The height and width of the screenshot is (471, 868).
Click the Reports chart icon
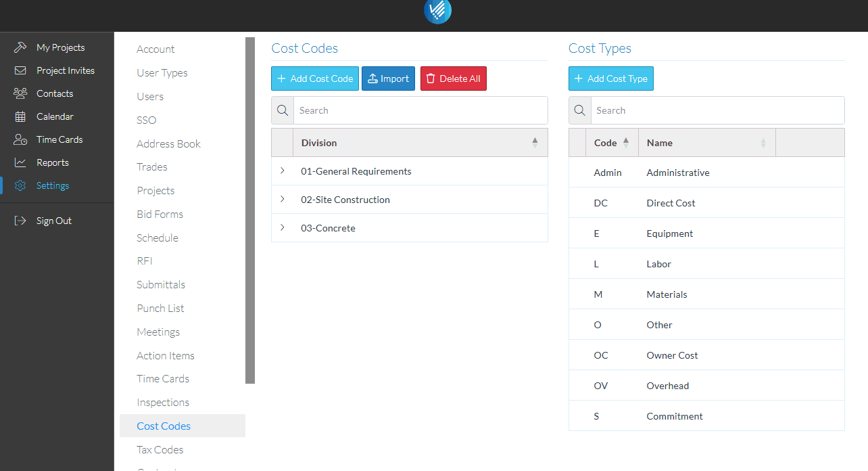click(x=20, y=162)
